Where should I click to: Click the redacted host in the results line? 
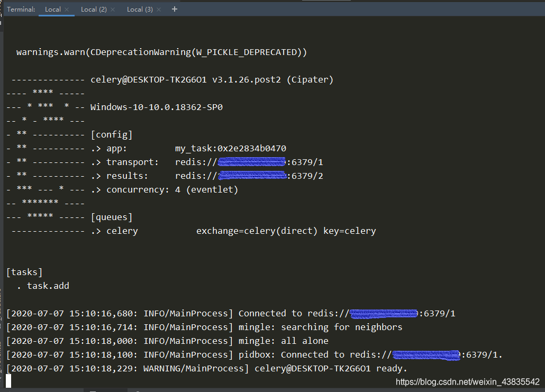coord(252,176)
